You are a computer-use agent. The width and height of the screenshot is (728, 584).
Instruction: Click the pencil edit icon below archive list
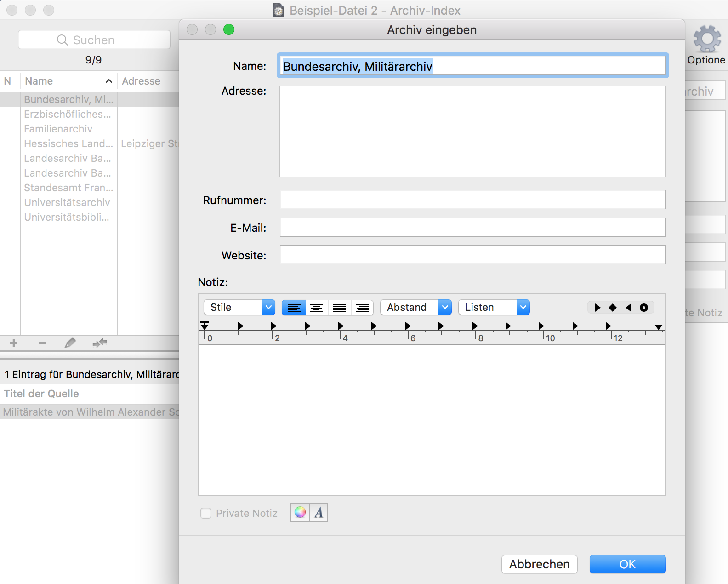click(x=70, y=343)
